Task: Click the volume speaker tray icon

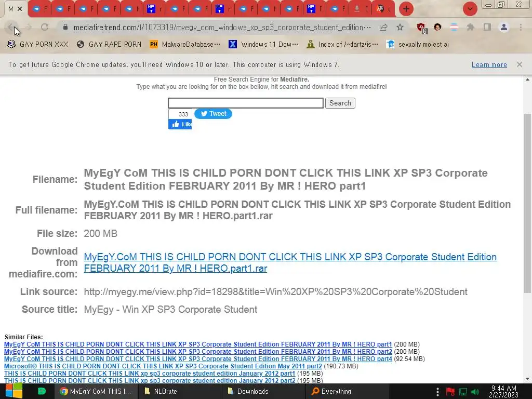Action: (475, 392)
